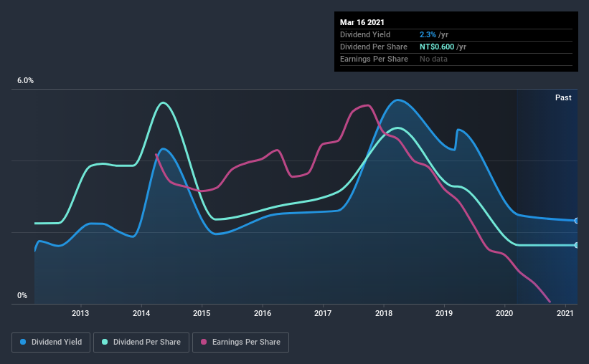Click the Past label in chart
Viewport: 589px width, 364px height.
click(563, 98)
